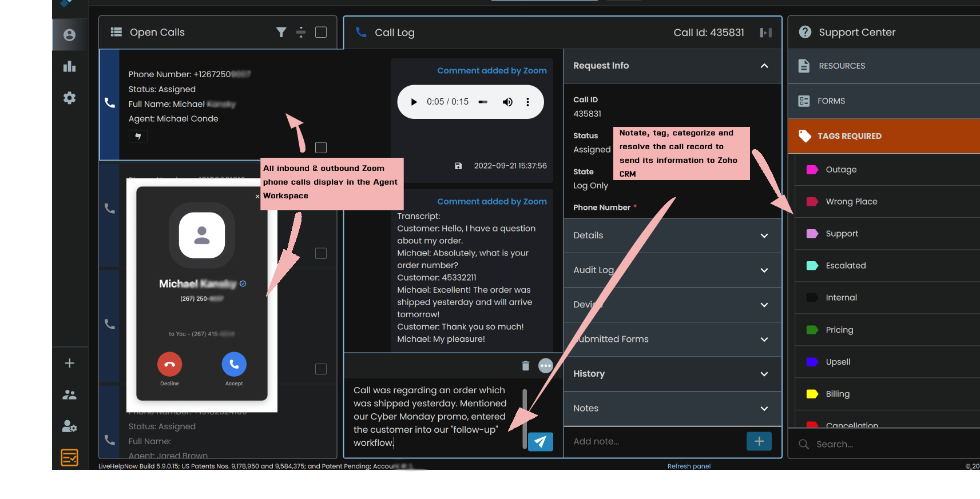980x499 pixels.
Task: Open the ellipsis options above comment box
Action: click(546, 366)
